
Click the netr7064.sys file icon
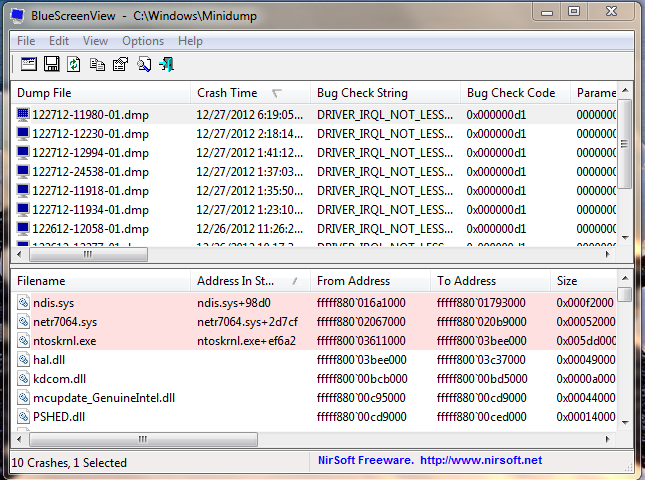click(x=23, y=322)
